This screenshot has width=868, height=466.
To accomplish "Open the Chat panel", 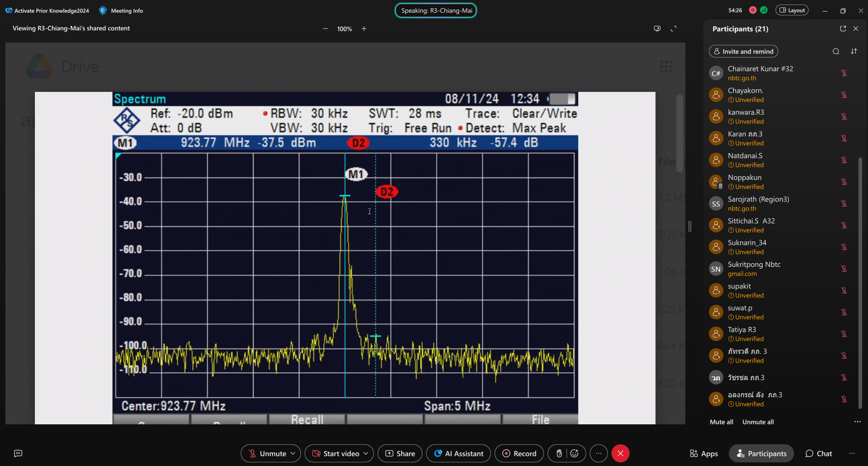I will tap(819, 453).
